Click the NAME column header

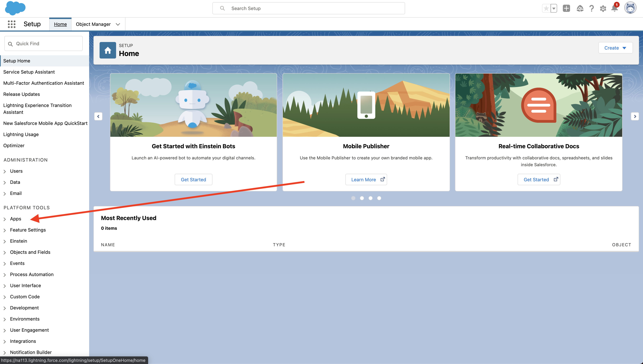pos(108,245)
